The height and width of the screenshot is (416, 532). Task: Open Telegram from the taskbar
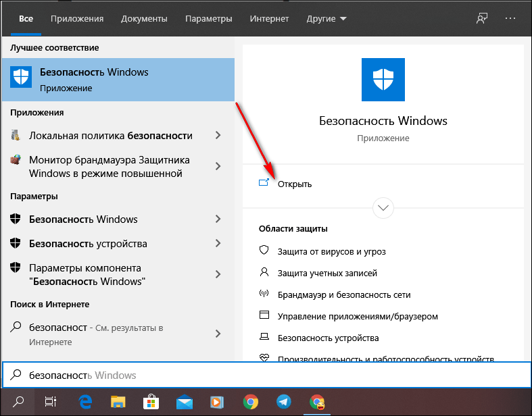[x=284, y=402]
